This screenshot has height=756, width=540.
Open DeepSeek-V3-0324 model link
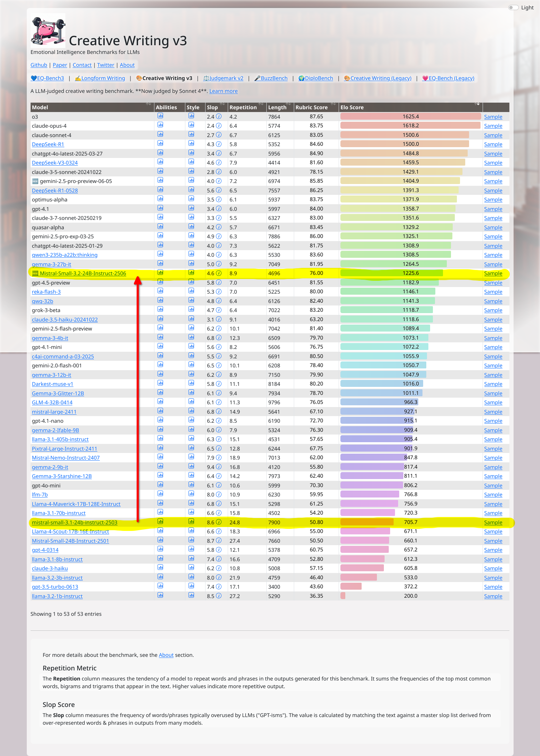(55, 163)
